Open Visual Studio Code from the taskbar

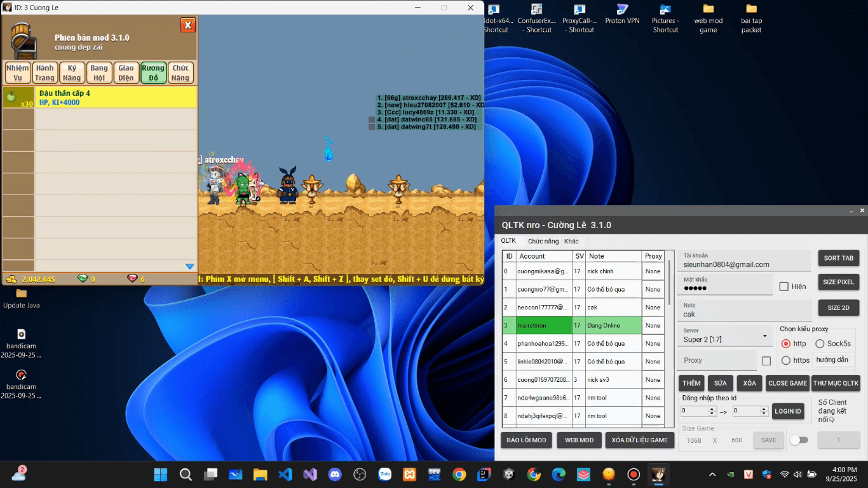click(x=285, y=475)
